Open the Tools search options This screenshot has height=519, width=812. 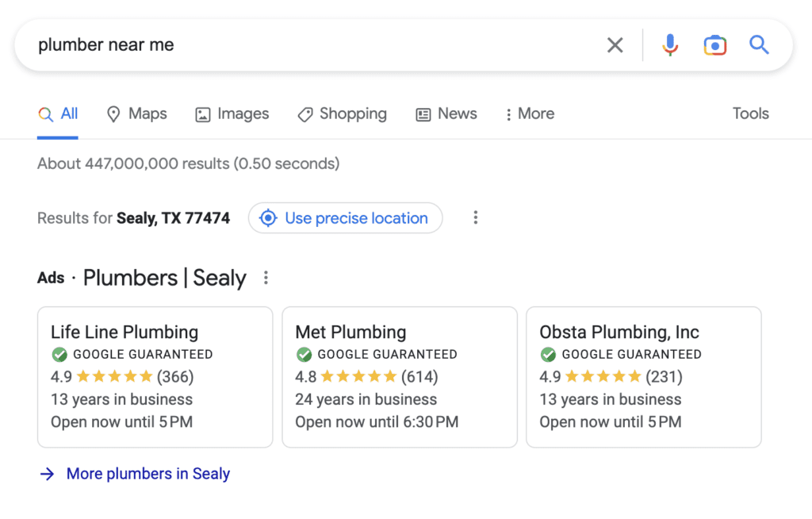[750, 113]
